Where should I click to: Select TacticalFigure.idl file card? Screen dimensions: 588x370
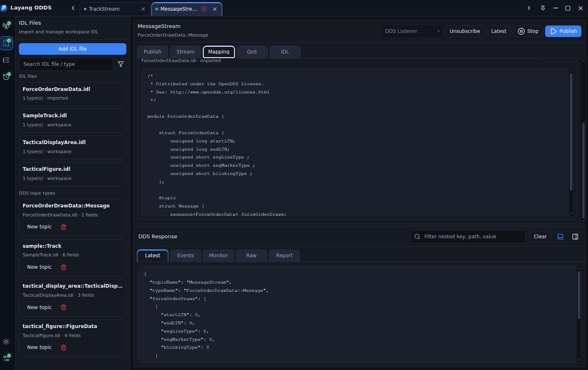click(72, 175)
